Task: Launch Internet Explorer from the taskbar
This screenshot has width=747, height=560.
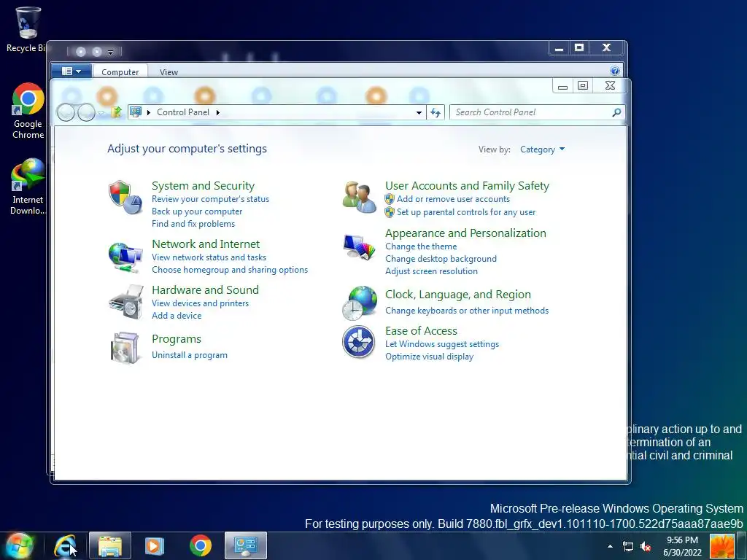Action: (65, 545)
